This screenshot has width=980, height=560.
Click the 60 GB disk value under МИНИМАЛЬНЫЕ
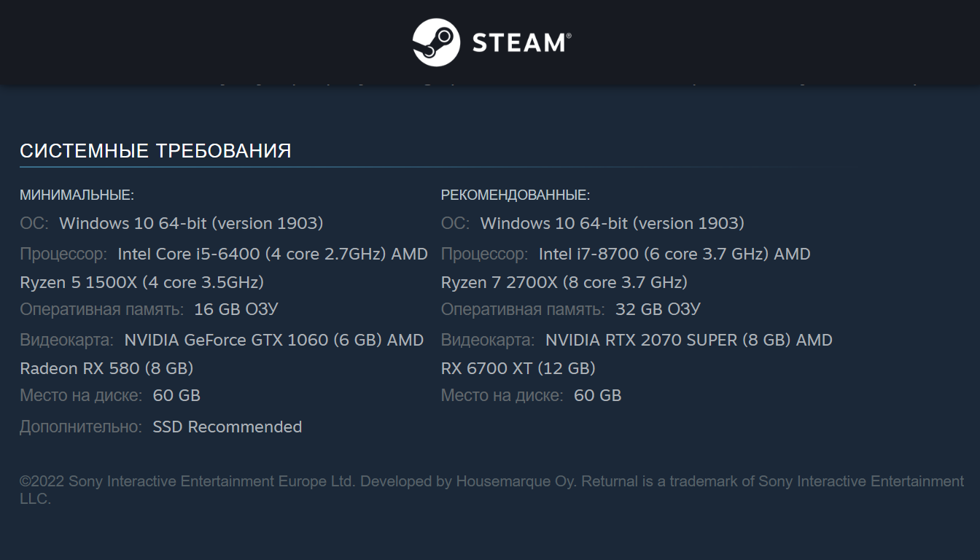click(x=176, y=395)
